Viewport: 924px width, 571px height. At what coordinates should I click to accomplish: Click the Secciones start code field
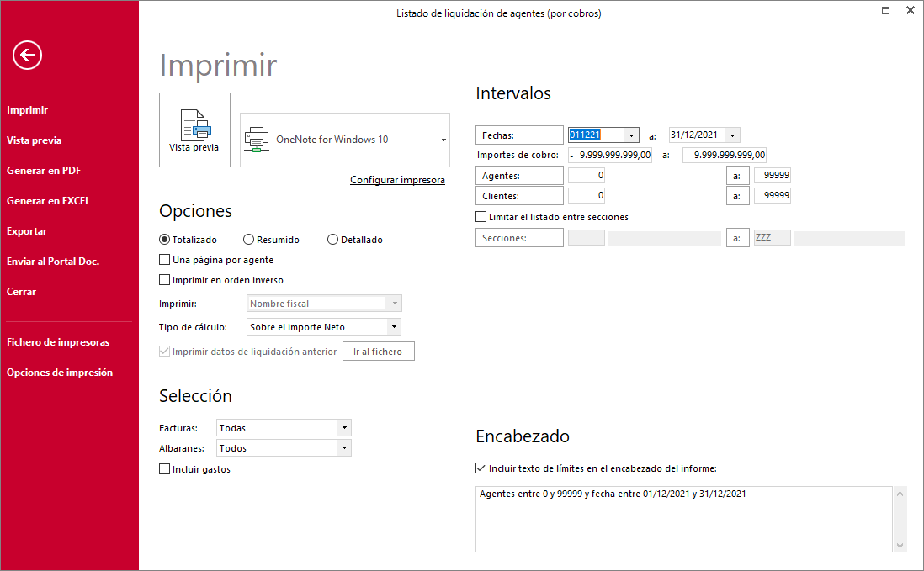[587, 238]
